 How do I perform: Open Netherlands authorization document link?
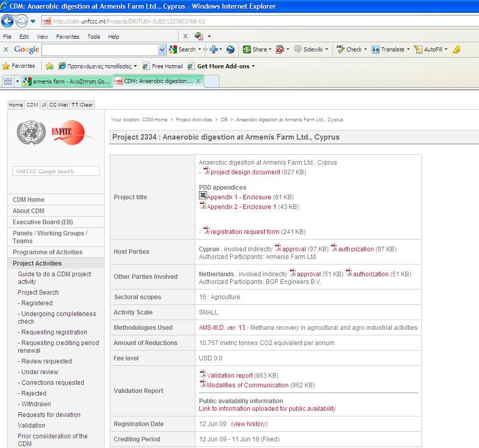[370, 274]
